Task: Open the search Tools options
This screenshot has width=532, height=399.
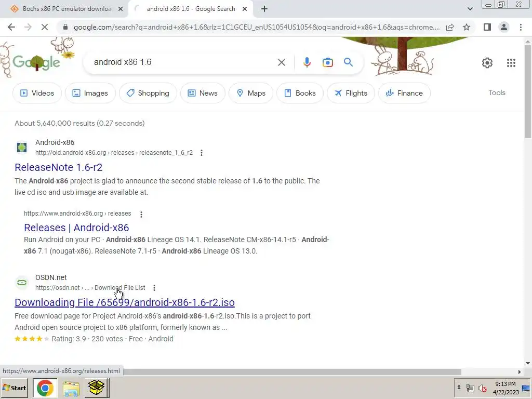Action: [497, 92]
